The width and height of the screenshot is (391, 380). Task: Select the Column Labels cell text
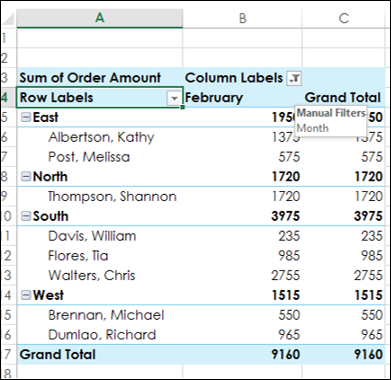tap(234, 78)
